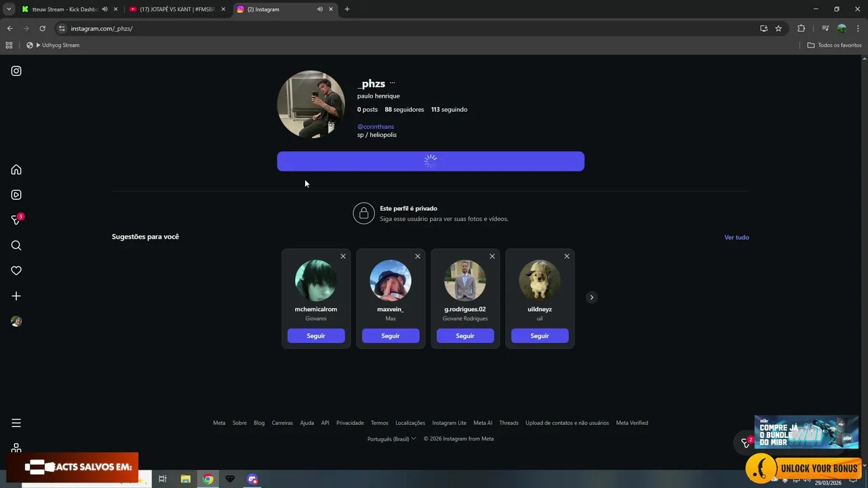This screenshot has height=488, width=868.
Task: Dismiss mchemicalrom suggestion card
Action: coord(343,256)
